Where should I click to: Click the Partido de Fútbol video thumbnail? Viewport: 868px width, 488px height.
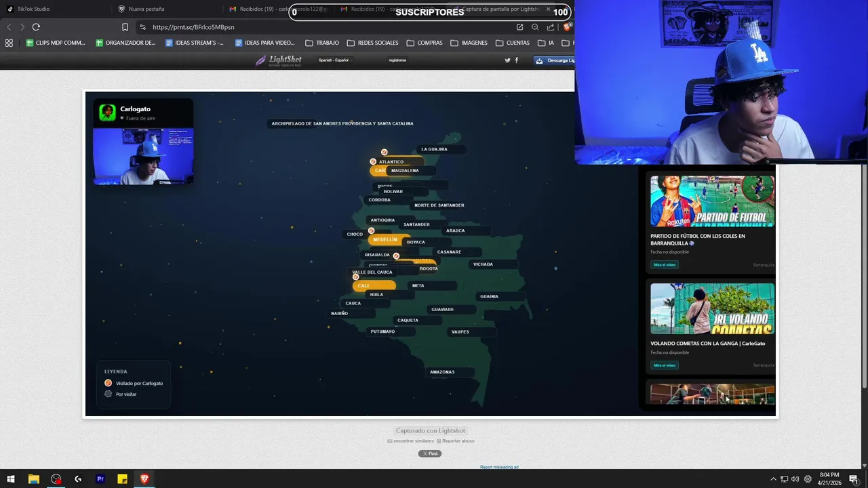point(712,201)
